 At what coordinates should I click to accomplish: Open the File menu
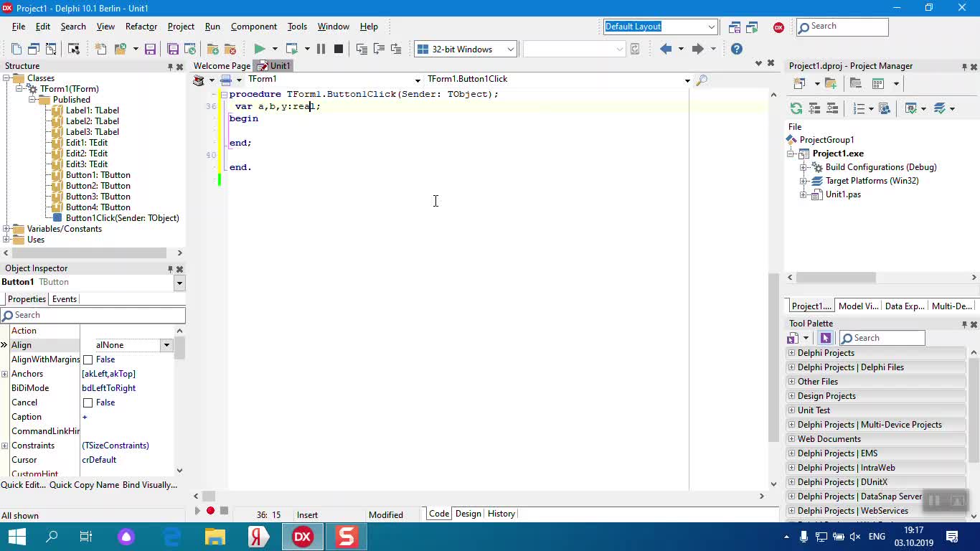[x=19, y=27]
